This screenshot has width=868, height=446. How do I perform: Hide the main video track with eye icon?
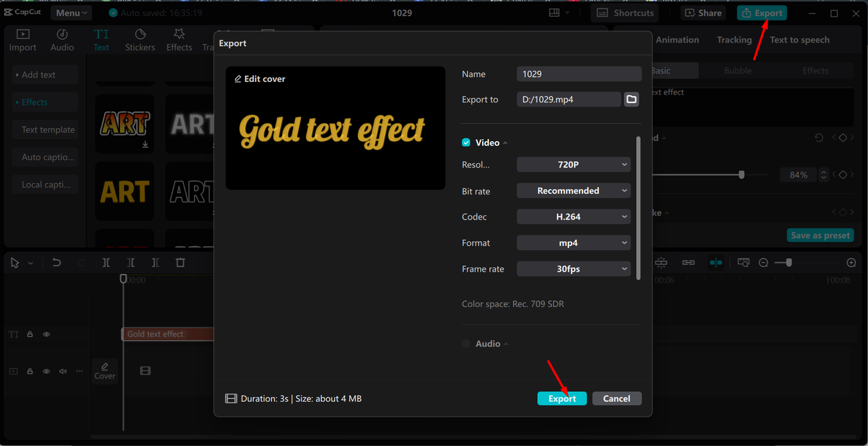(x=46, y=371)
